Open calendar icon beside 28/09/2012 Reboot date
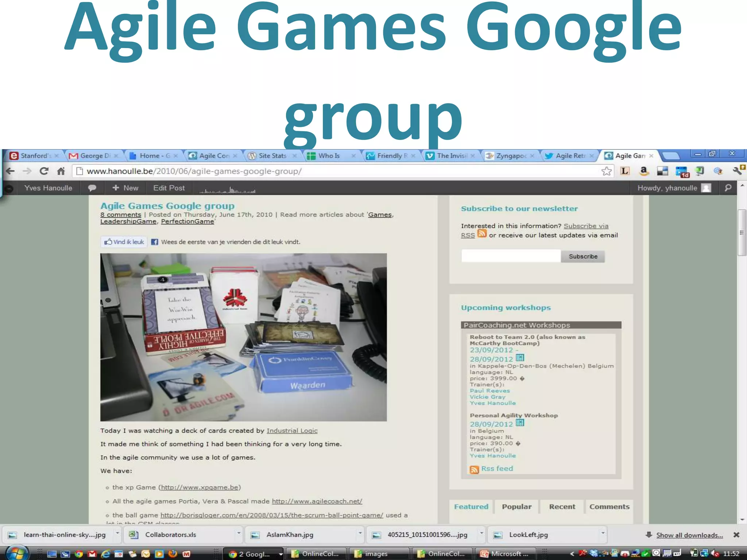This screenshot has height=560, width=747. [x=520, y=358]
